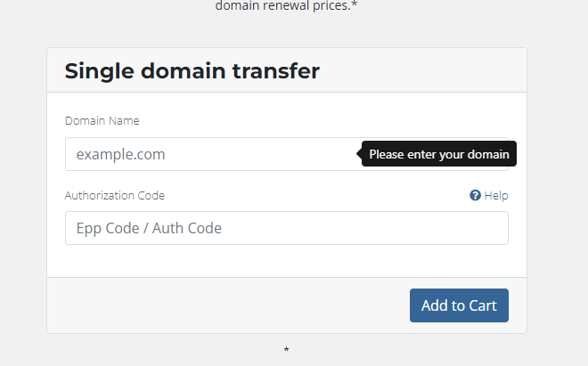Click into the Epp Code / Auth Code field
Screen dimensions: 588x366
point(287,228)
